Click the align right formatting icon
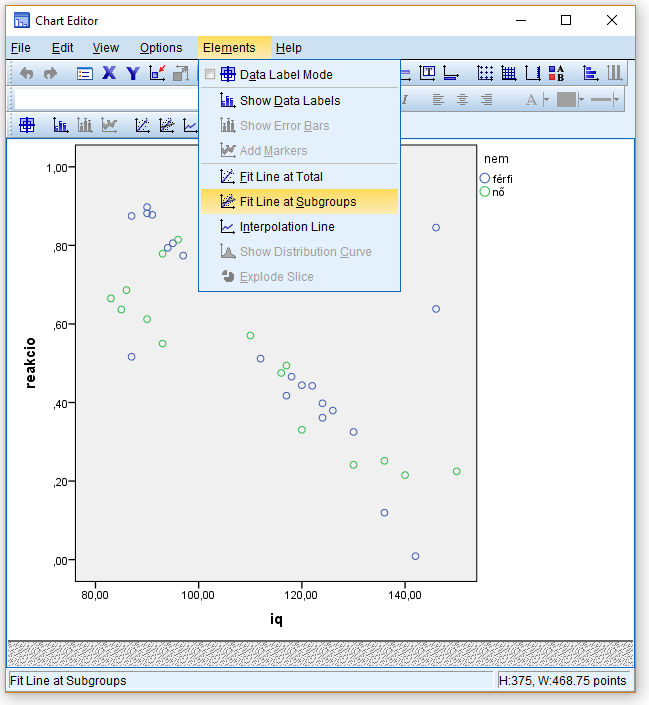The width and height of the screenshot is (649, 705). pos(486,99)
